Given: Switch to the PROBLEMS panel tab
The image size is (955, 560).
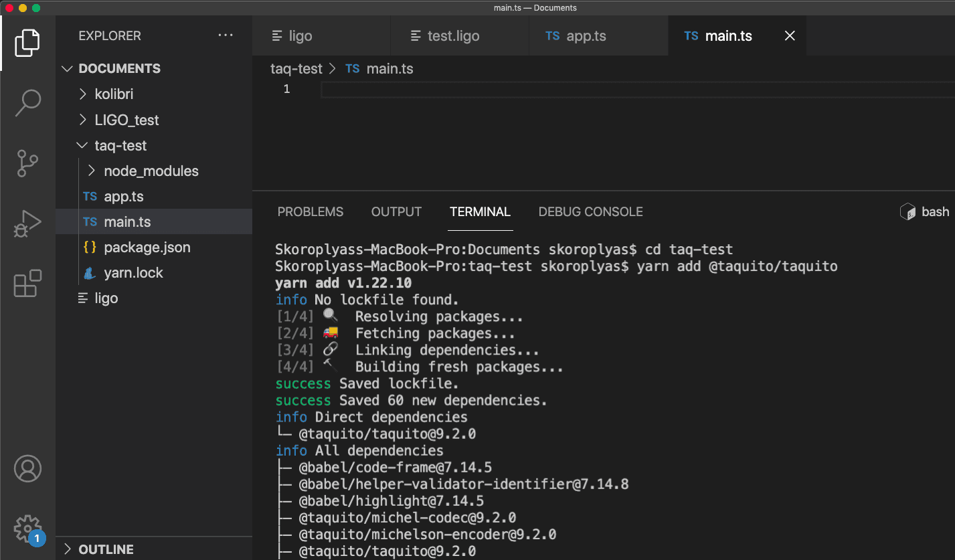Looking at the screenshot, I should [311, 212].
